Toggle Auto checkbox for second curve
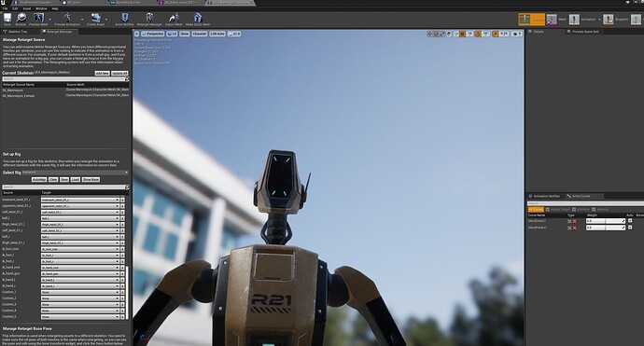 tap(630, 228)
